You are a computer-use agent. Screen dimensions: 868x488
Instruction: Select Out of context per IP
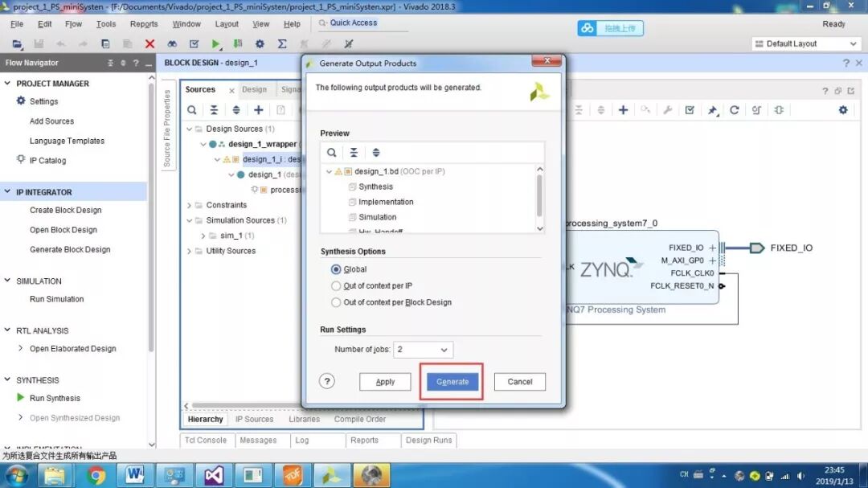335,286
